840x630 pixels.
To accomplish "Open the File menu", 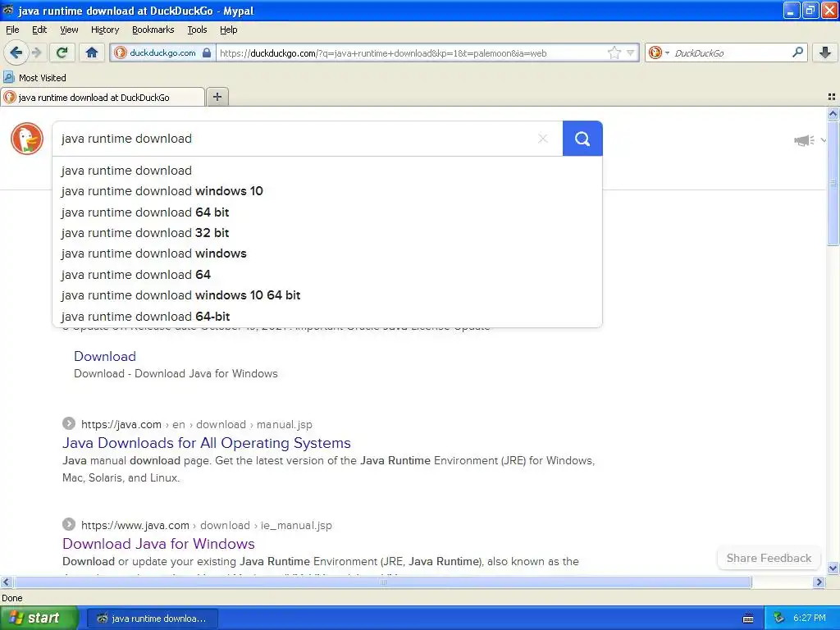I will (x=12, y=30).
